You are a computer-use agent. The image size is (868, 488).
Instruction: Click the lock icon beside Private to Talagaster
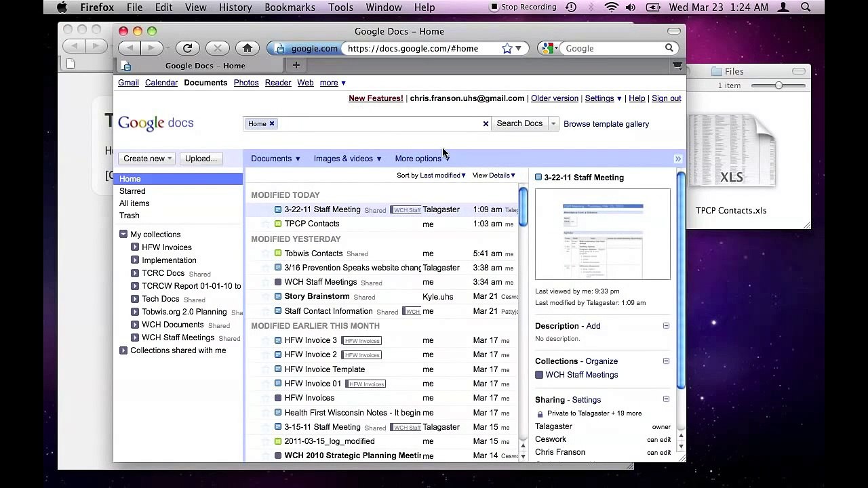540,413
